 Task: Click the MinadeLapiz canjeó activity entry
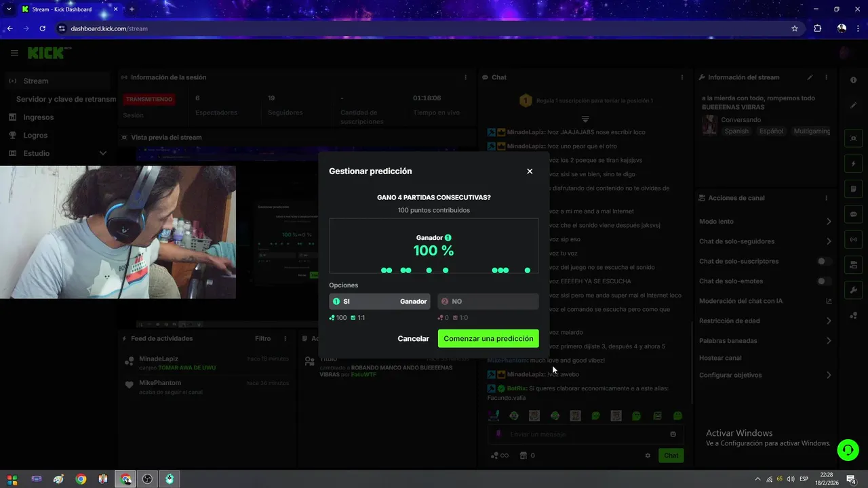[x=207, y=363]
